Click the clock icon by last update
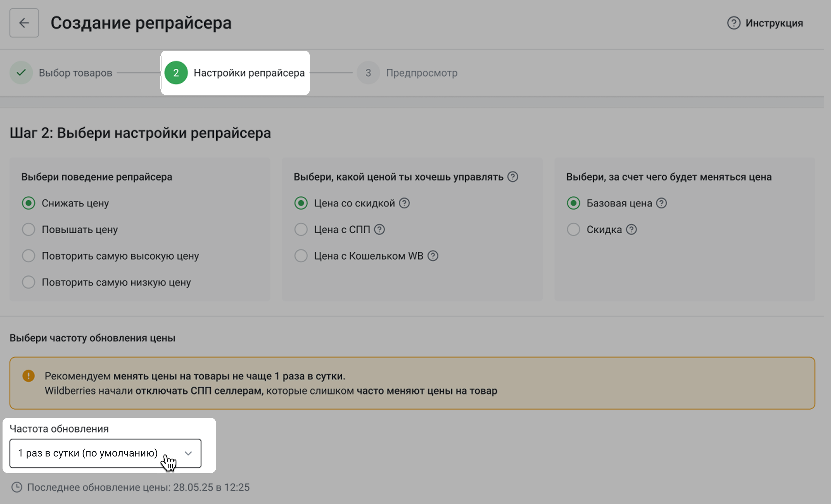 [16, 487]
